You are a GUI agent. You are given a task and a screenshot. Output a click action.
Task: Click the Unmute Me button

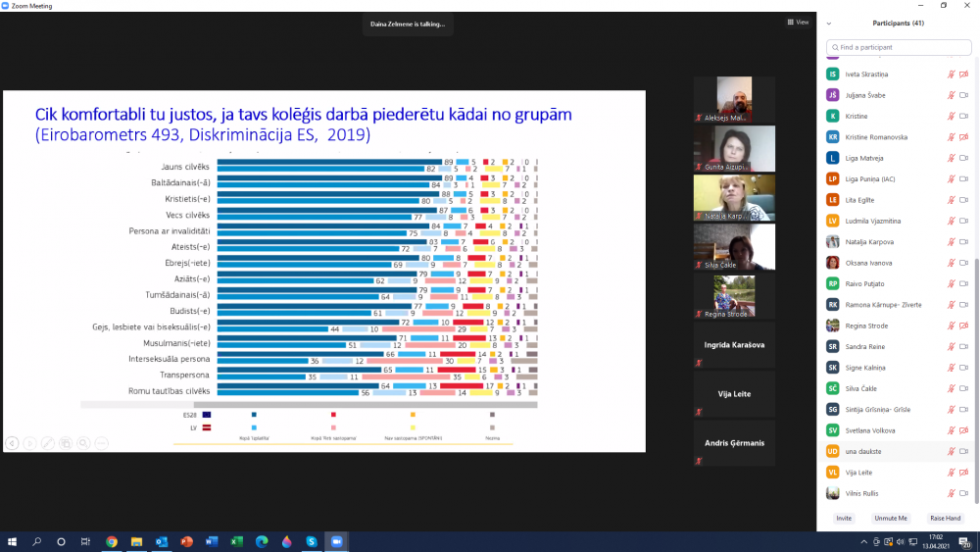pos(890,518)
